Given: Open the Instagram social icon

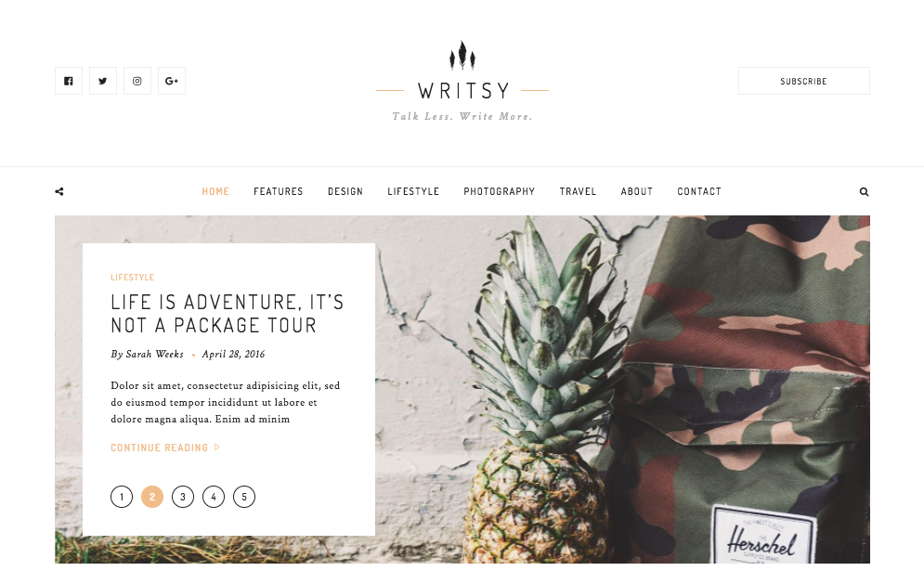Looking at the screenshot, I should (x=137, y=81).
